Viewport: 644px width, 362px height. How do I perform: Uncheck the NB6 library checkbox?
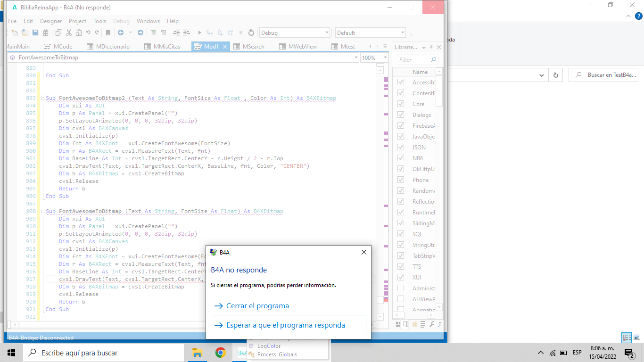401,158
